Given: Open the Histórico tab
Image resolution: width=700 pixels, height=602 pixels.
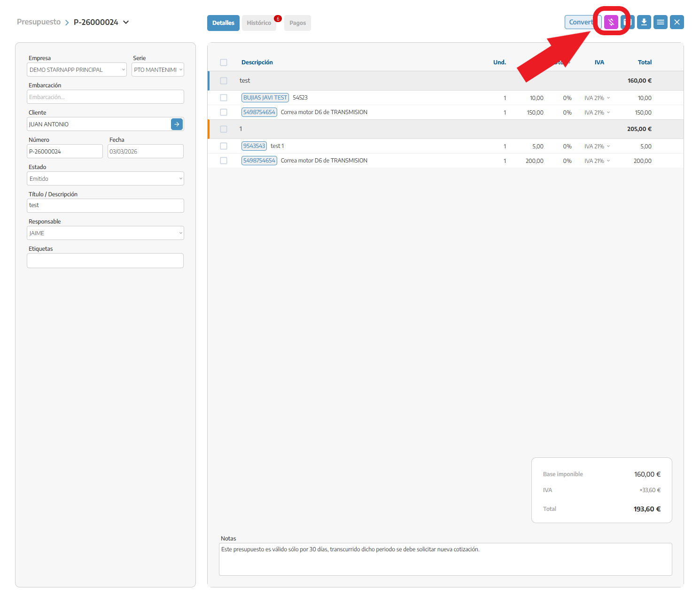Looking at the screenshot, I should tap(259, 23).
